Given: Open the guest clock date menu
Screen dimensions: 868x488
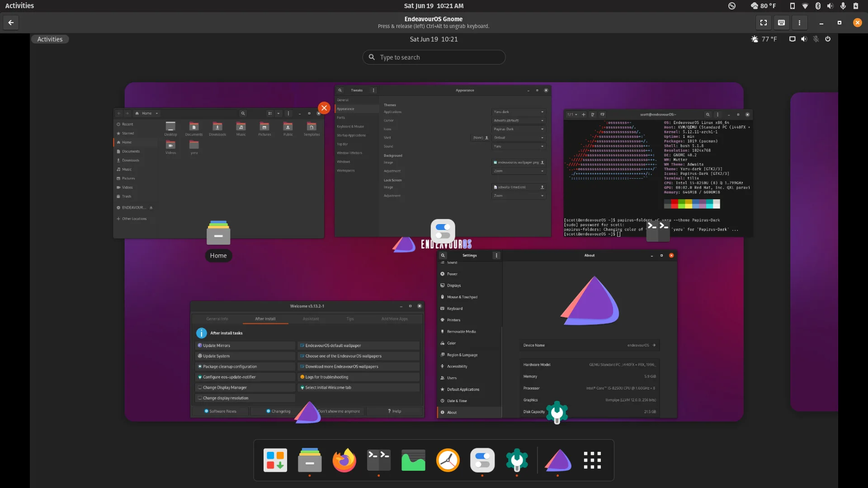Looking at the screenshot, I should 434,39.
